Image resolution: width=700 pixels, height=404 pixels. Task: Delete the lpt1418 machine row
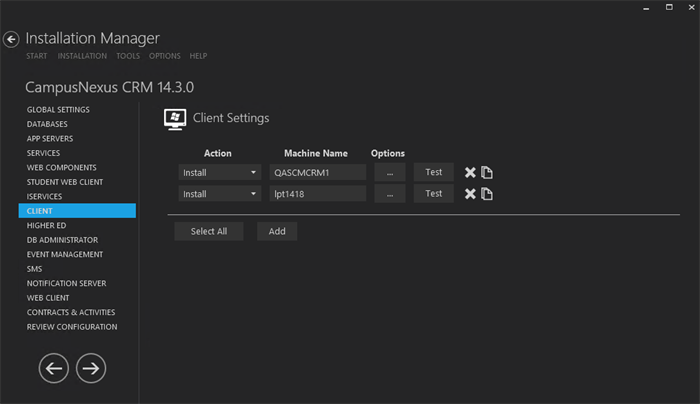tap(470, 194)
